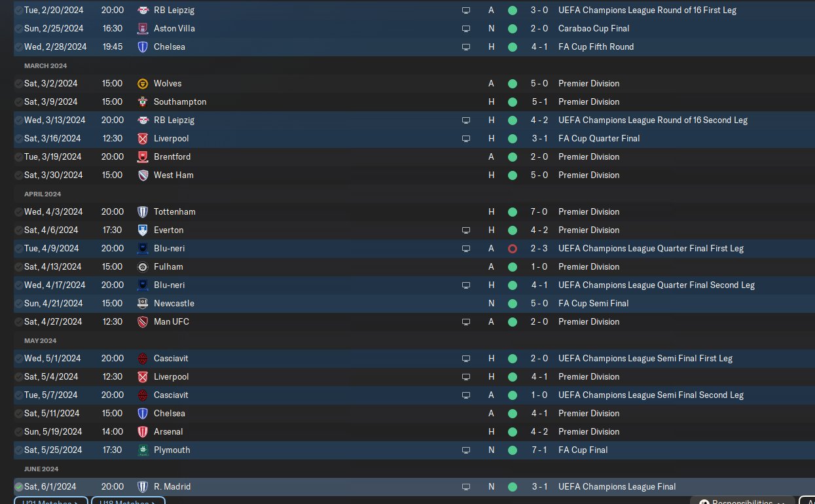The width and height of the screenshot is (815, 504).
Task: Click TV icon on R. Madrid final row
Action: coord(466,487)
